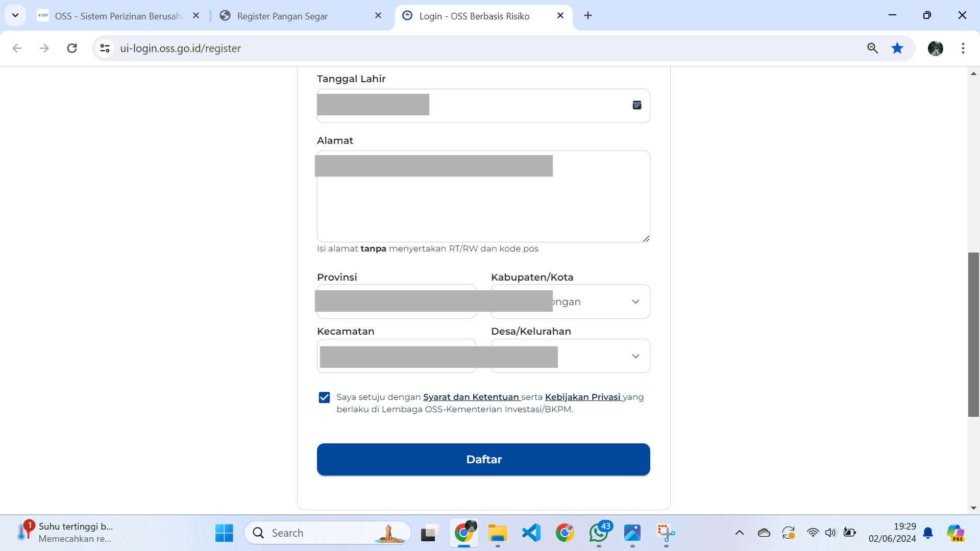Click the scrollbar down arrow

[973, 508]
